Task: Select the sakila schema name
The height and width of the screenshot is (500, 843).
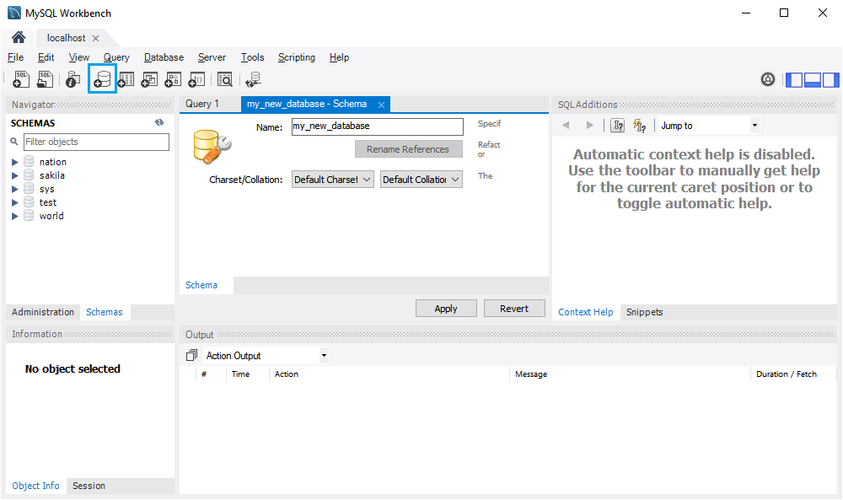Action: pos(52,175)
